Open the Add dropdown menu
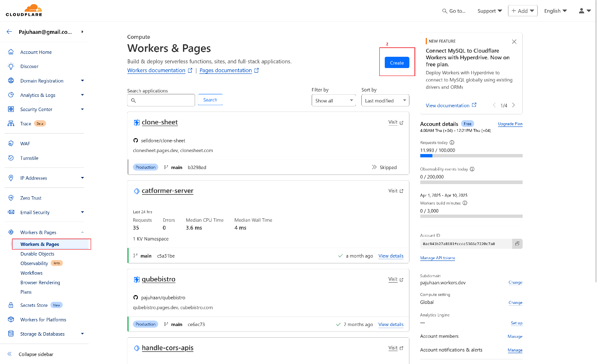Viewport: 597px width, 364px height. pos(523,11)
